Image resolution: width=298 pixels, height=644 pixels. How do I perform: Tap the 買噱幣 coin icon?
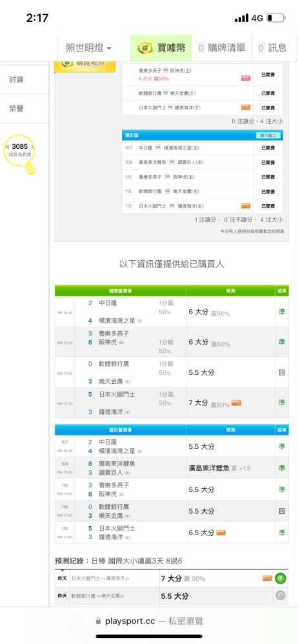[x=146, y=48]
